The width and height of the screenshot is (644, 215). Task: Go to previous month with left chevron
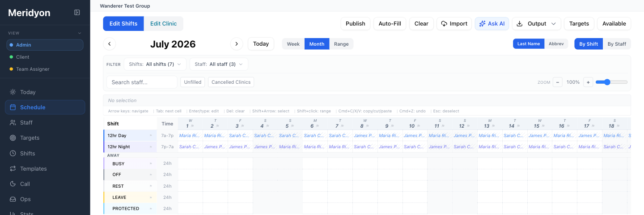[110, 44]
